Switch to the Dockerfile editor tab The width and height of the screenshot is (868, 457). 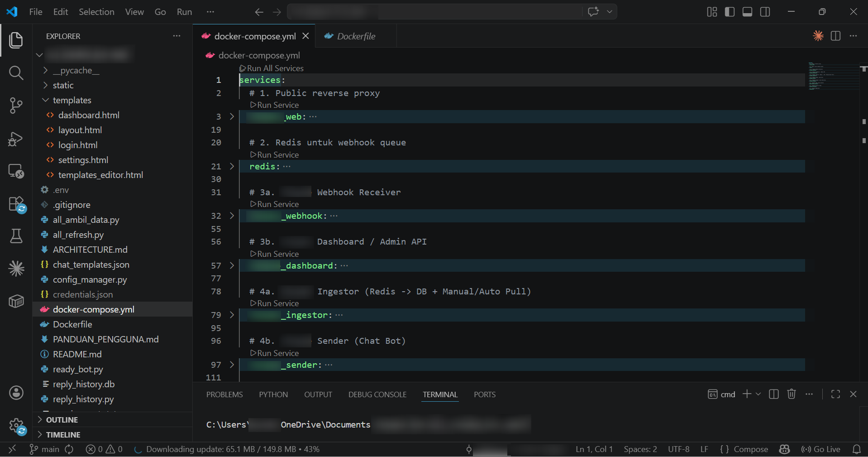[356, 36]
